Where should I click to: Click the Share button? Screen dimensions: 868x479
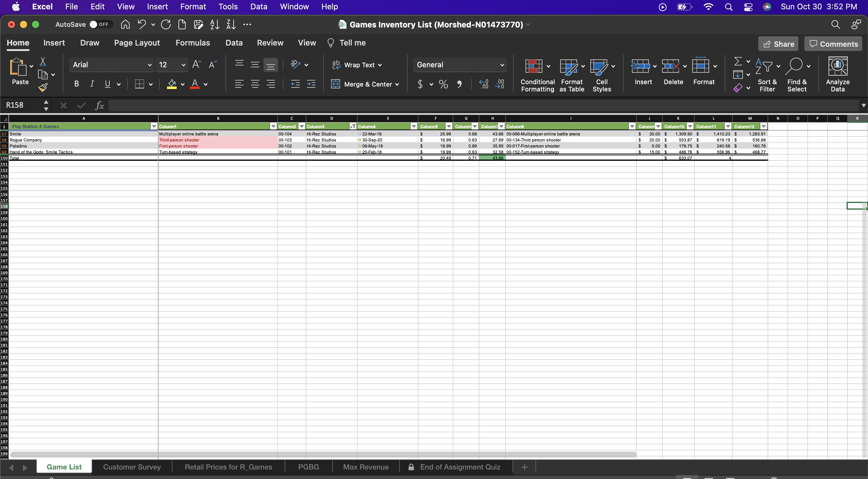[778, 43]
